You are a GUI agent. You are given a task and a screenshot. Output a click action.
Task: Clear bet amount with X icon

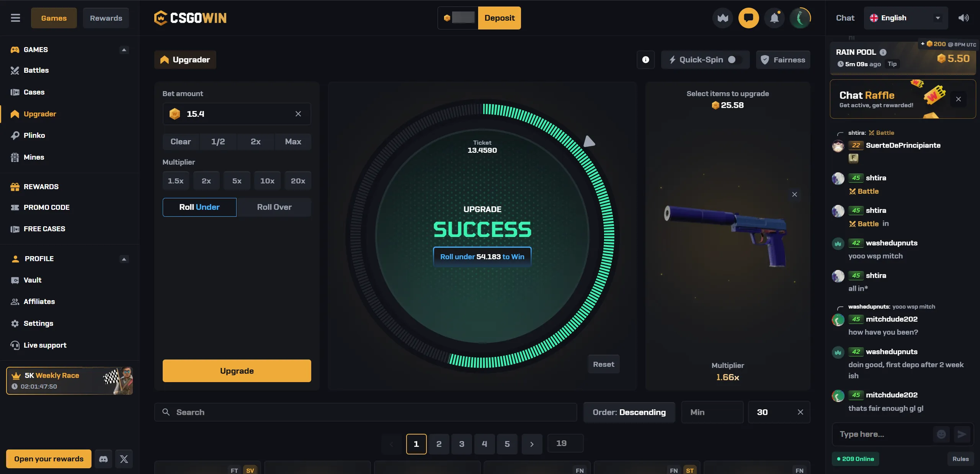pyautogui.click(x=298, y=114)
